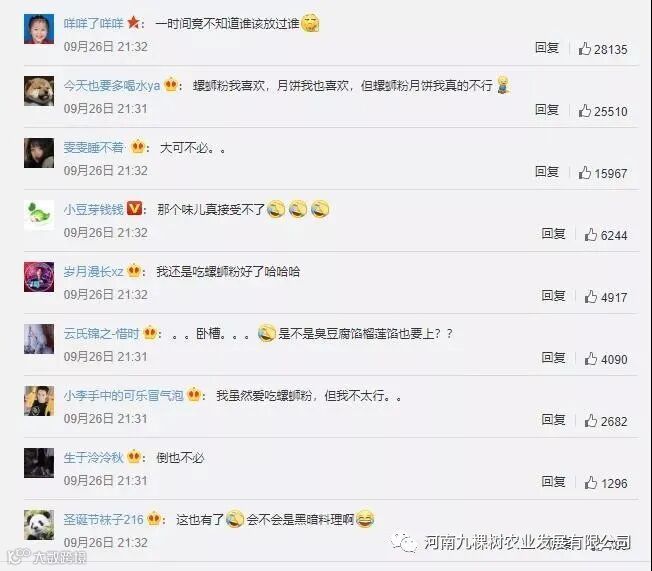Open username link 云氏锦之-惜时

(x=101, y=334)
